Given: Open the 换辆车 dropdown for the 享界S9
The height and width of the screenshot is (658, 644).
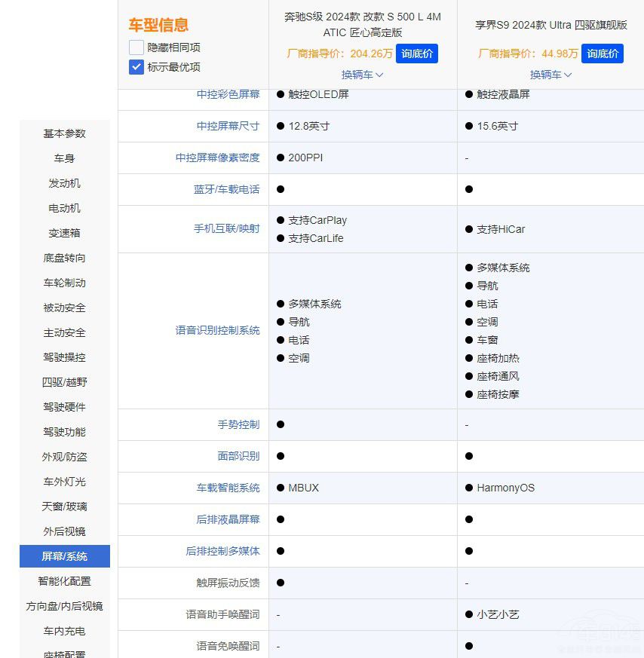Looking at the screenshot, I should click(x=550, y=75).
